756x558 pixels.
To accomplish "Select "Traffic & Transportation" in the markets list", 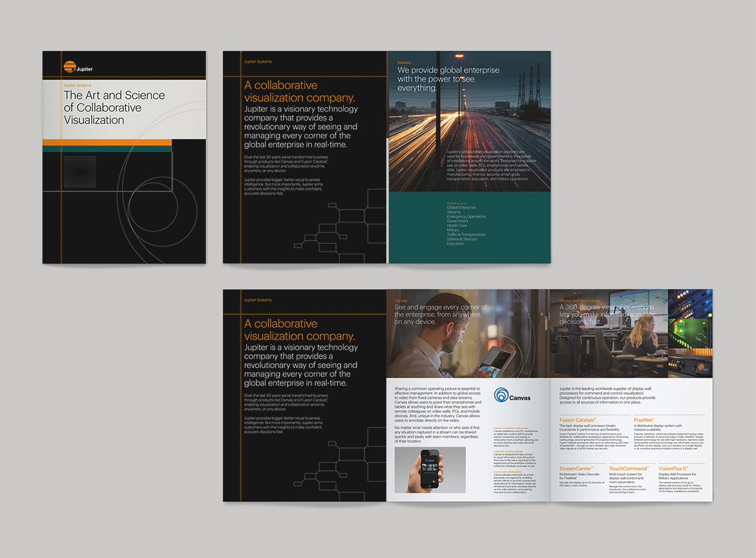I will 466,235.
